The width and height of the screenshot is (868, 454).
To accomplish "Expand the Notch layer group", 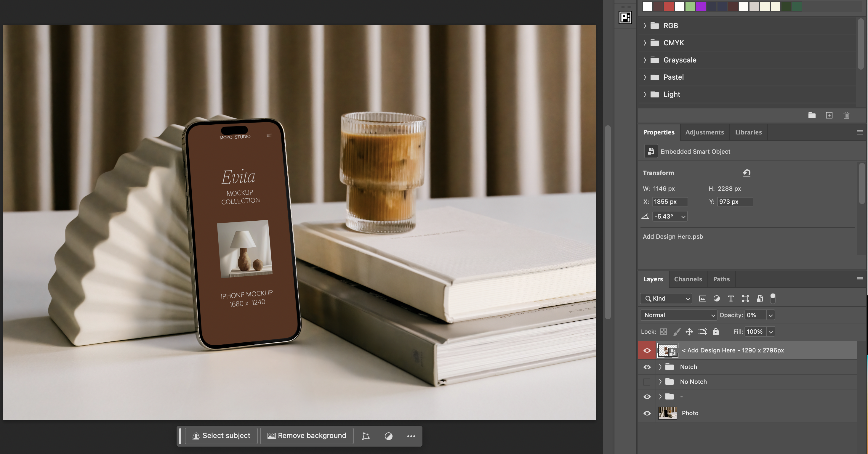I will click(660, 367).
